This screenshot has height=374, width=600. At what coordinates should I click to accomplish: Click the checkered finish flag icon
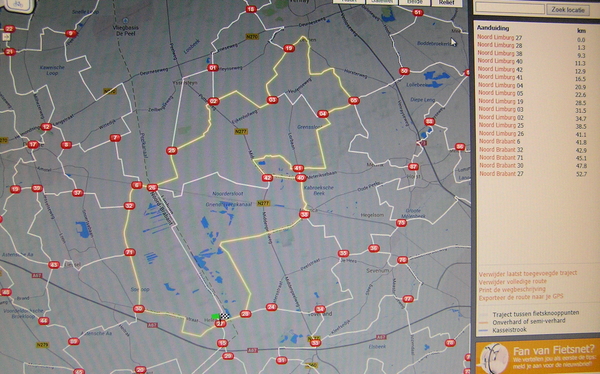[x=225, y=316]
